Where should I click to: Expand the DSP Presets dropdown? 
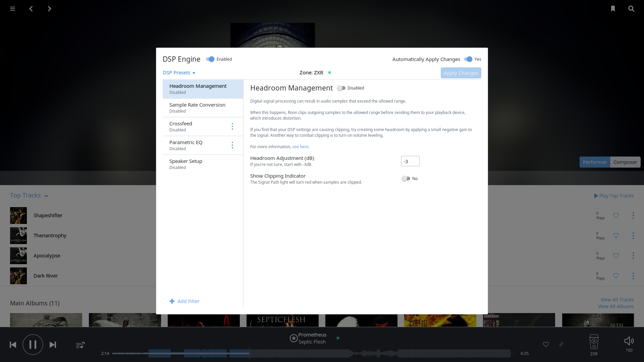point(179,73)
